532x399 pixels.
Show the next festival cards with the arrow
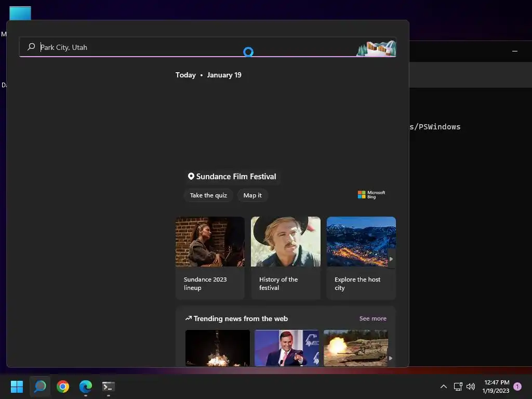[x=391, y=259]
